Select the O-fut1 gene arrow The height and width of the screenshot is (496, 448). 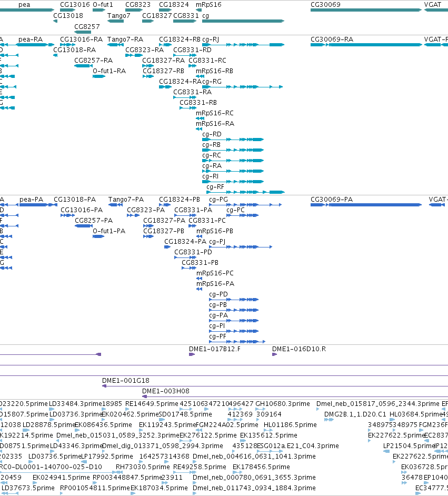coord(99,10)
